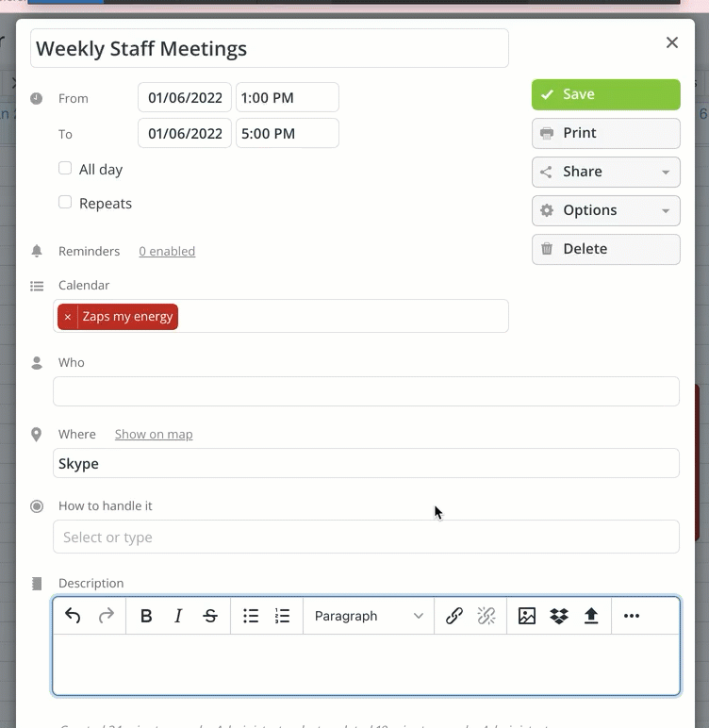The height and width of the screenshot is (728, 709).
Task: Save the Weekly Staff Meetings event
Action: (606, 94)
